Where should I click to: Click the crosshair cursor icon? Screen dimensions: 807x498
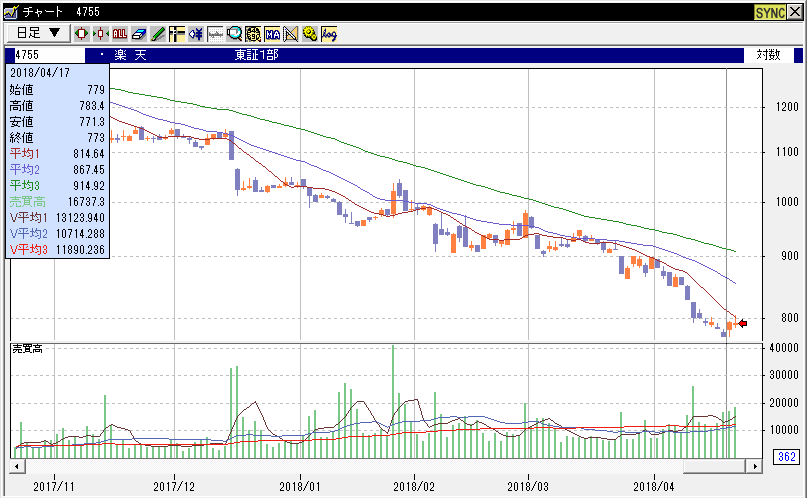coord(176,33)
